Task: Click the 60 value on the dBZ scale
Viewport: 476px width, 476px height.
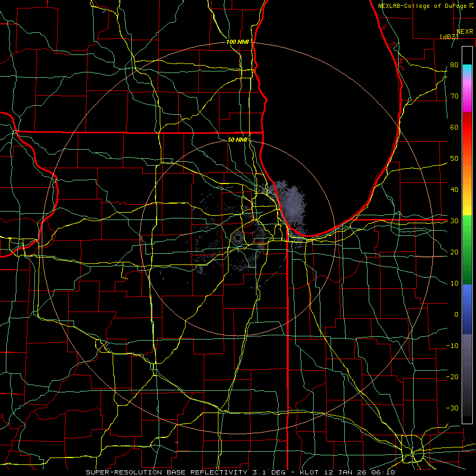Action: click(x=454, y=127)
